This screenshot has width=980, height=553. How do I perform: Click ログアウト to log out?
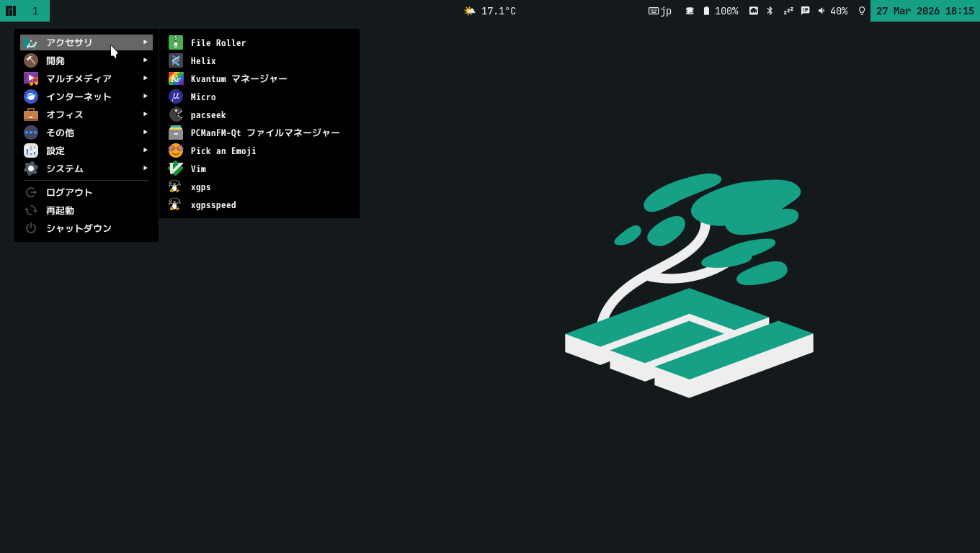pos(69,192)
